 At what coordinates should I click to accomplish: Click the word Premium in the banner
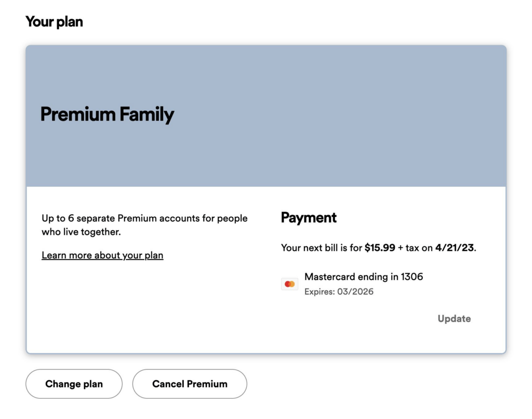(78, 114)
